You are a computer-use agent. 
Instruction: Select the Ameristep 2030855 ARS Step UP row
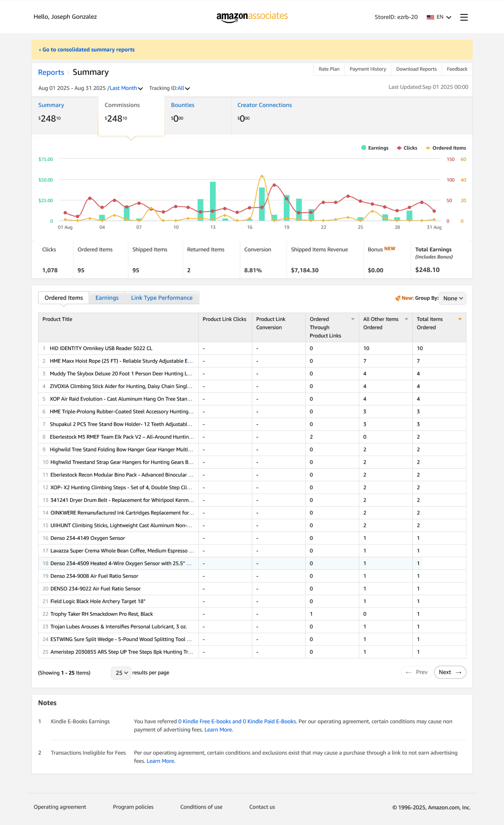[x=252, y=652]
